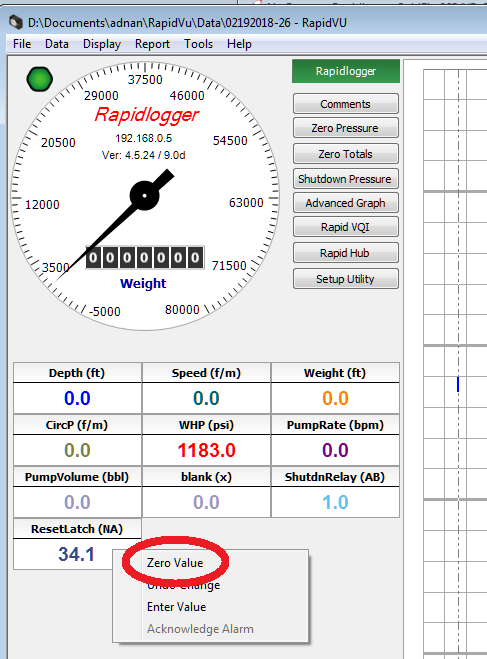Open the Comments dialog
Screen dimensions: 487x659
pyautogui.click(x=345, y=104)
